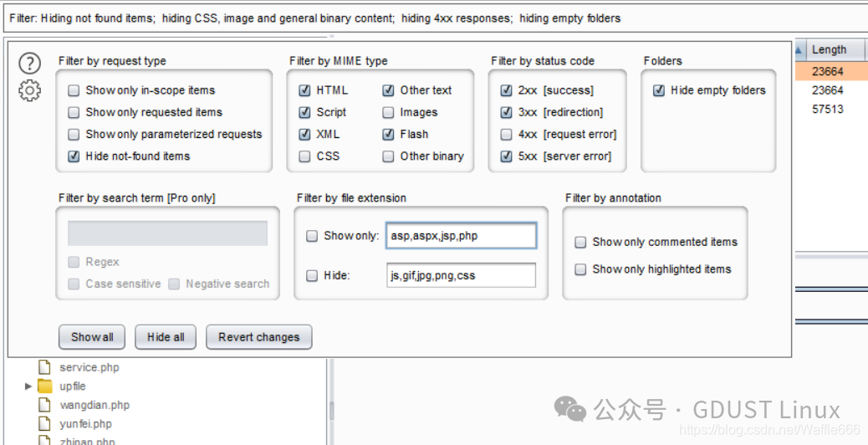
Task: Expand the upfile folder tree node
Action: [28, 386]
